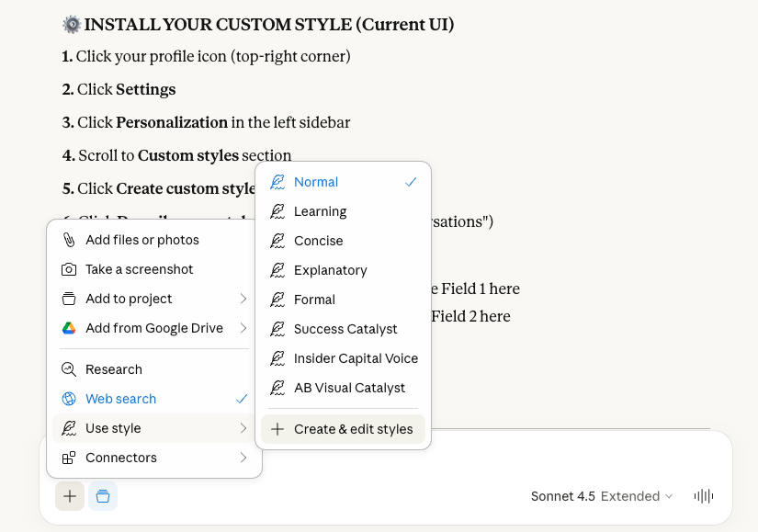Select the AB Visual Catalyst style

(x=349, y=388)
